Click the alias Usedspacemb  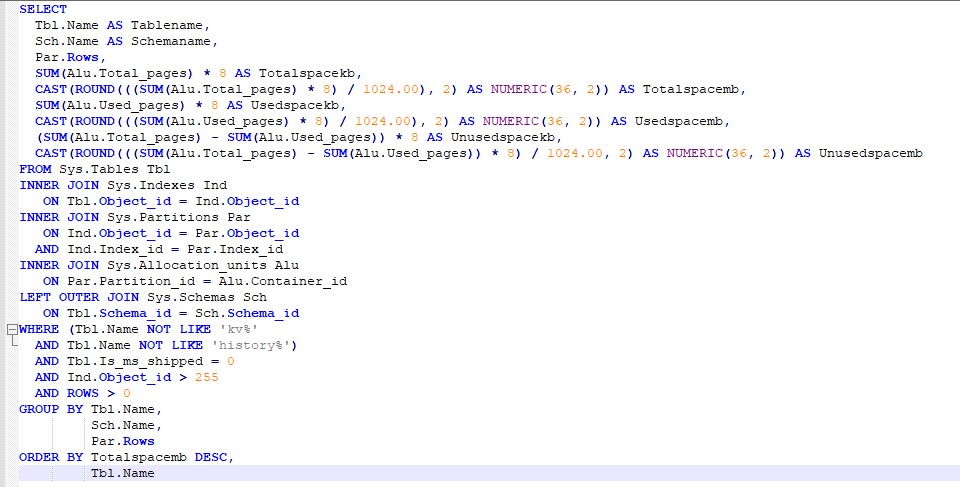[x=678, y=121]
